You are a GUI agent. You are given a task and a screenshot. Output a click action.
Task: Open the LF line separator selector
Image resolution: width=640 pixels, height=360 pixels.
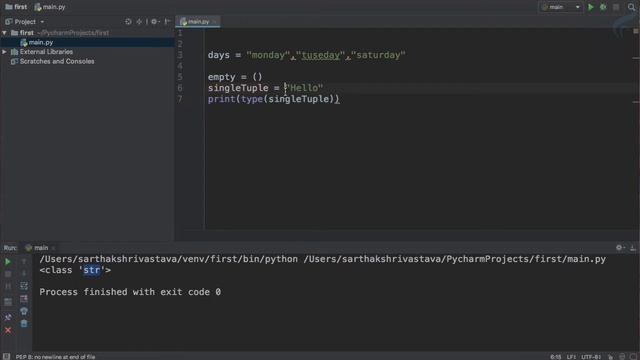coord(571,357)
